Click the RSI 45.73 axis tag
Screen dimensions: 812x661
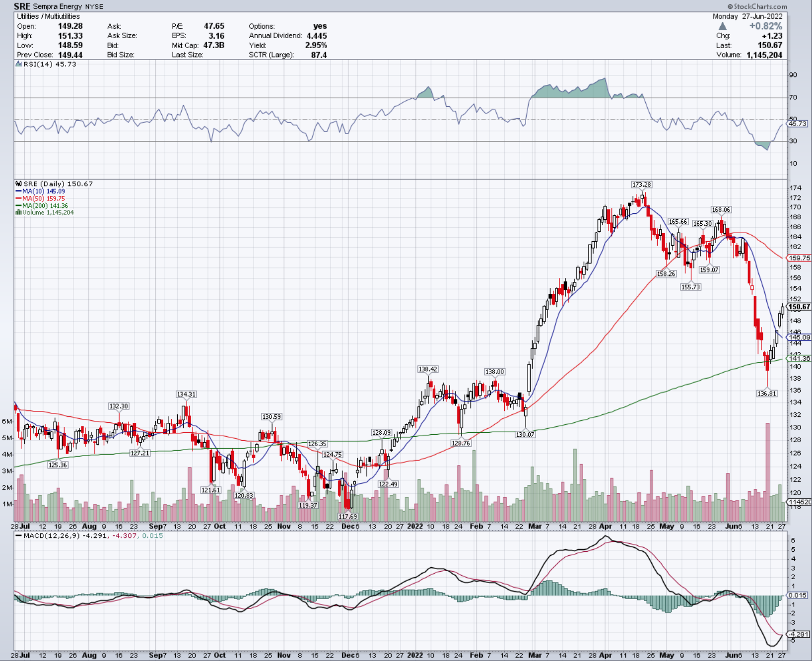(798, 124)
